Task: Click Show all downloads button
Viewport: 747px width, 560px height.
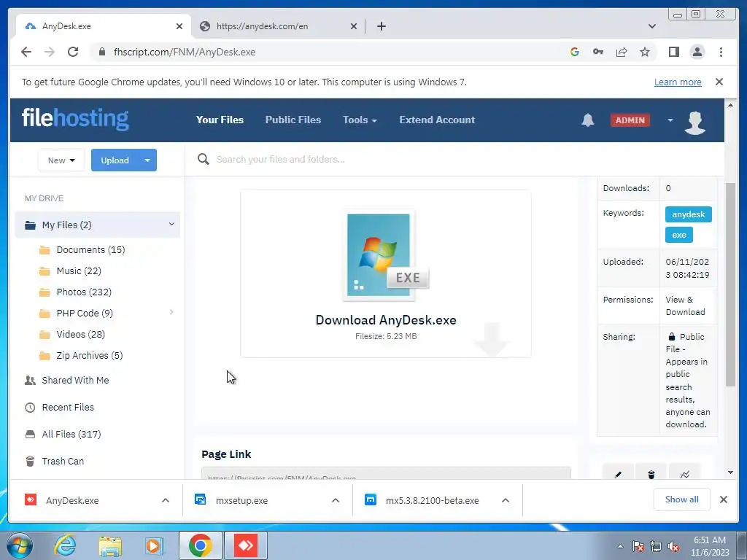Action: pyautogui.click(x=682, y=499)
